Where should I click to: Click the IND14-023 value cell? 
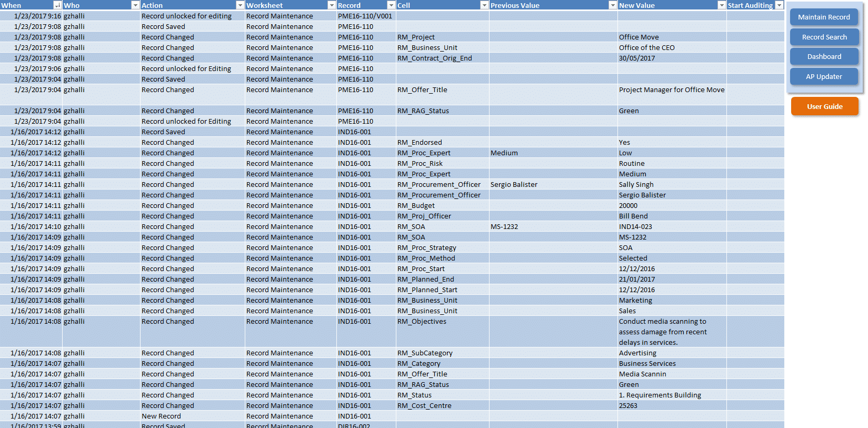click(672, 226)
